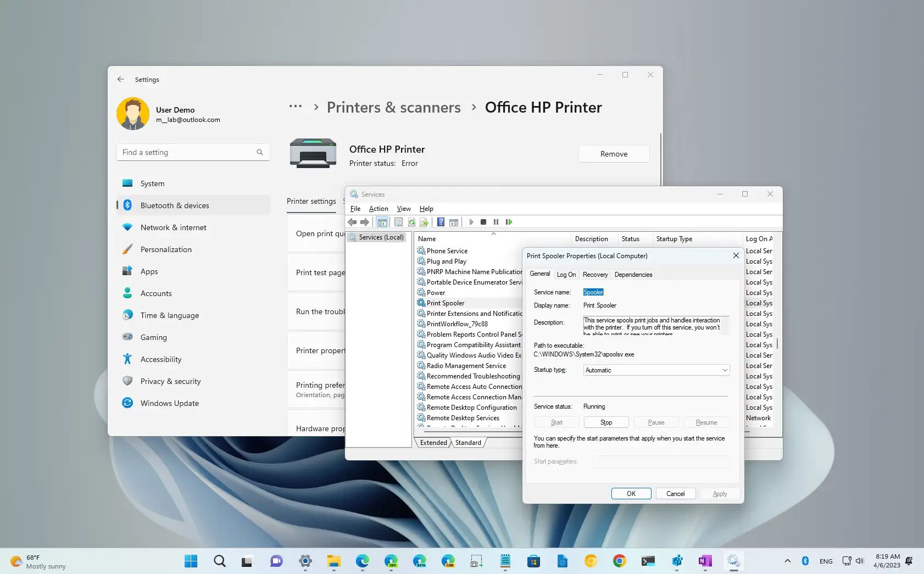Open the breadcrumb overflow menu in Settings
The height and width of the screenshot is (574, 924).
tap(296, 107)
